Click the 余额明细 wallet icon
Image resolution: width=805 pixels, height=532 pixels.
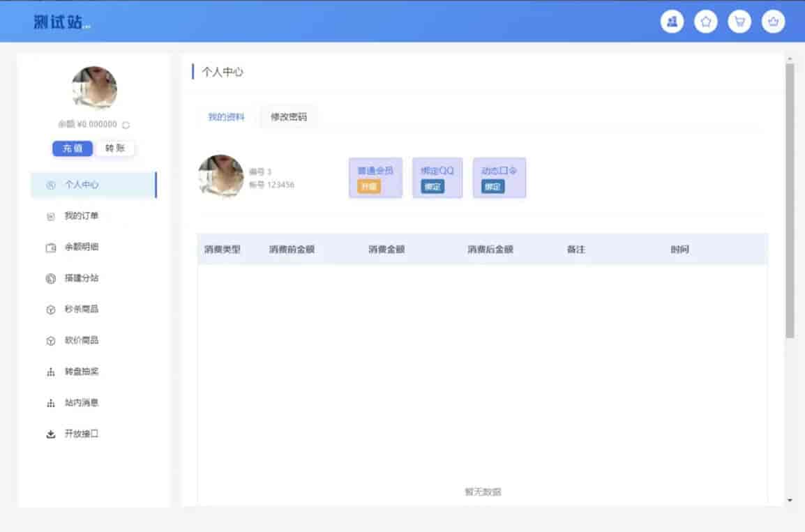(50, 248)
